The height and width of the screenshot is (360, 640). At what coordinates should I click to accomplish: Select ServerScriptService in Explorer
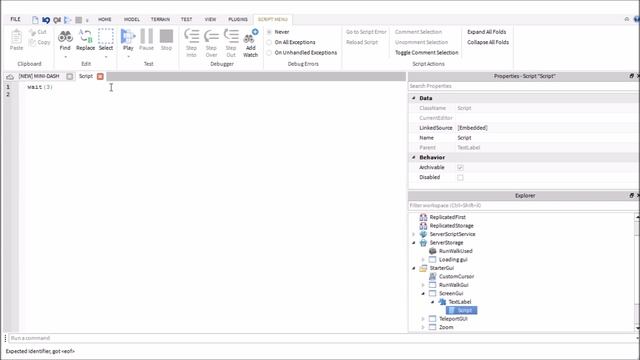point(452,234)
